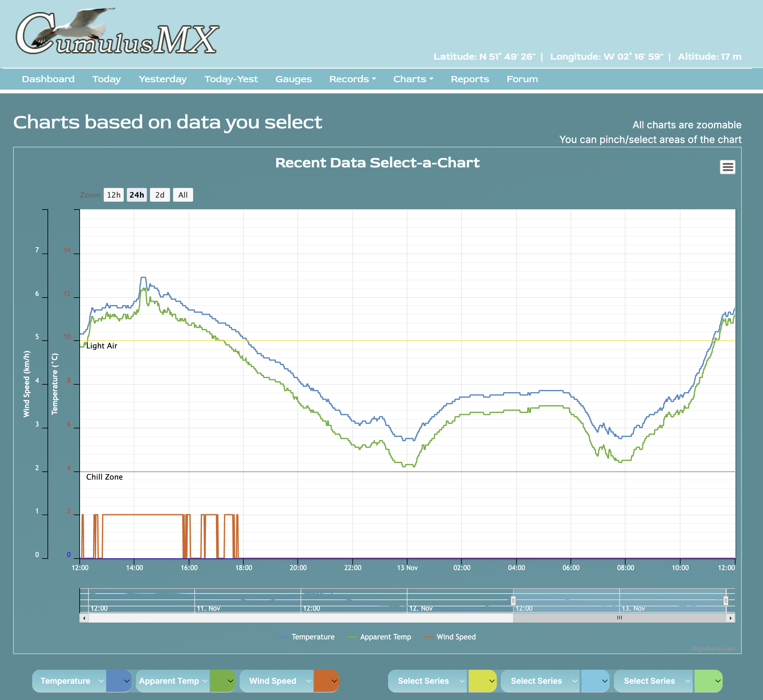Screen dimensions: 763x700
Task: Click the navigator left scroll arrow
Action: pyautogui.click(x=84, y=618)
